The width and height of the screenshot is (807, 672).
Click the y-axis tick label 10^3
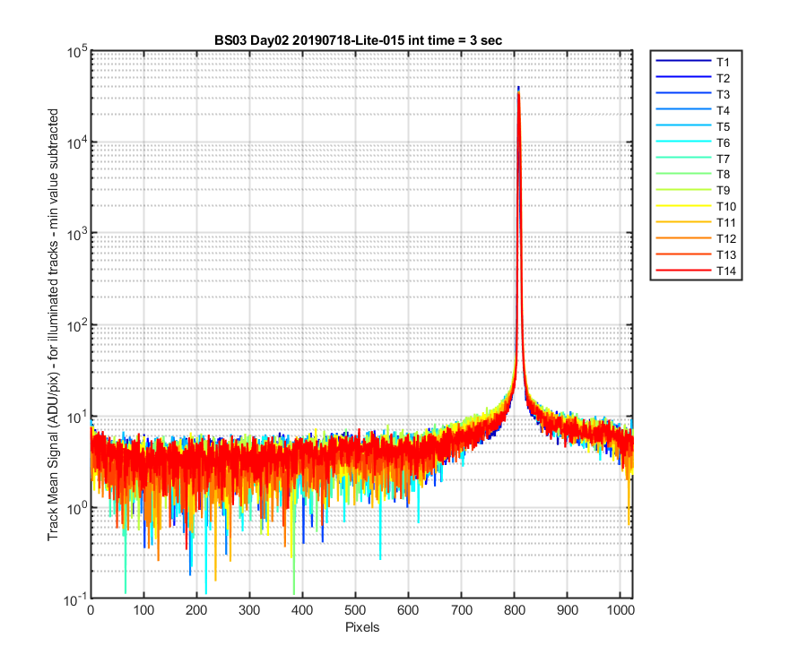click(77, 234)
